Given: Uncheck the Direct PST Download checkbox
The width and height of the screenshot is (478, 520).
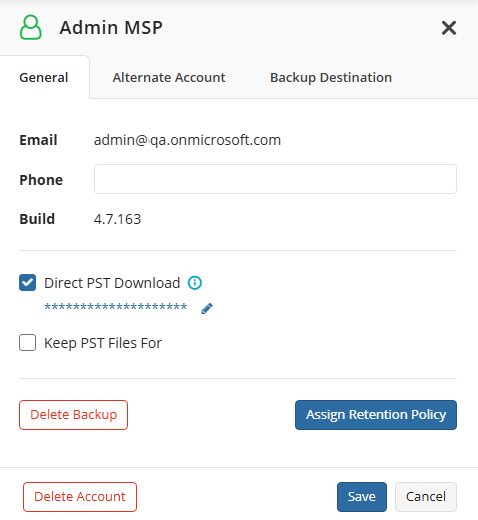Looking at the screenshot, I should (27, 283).
